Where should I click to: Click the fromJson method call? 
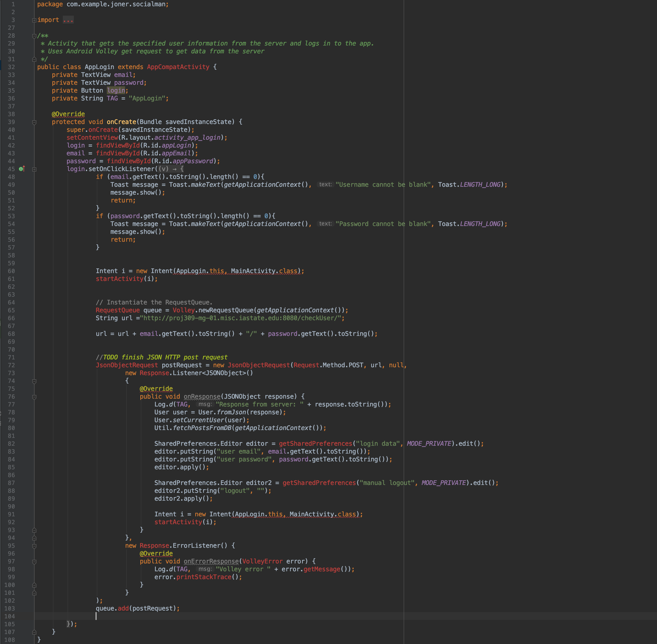(x=232, y=412)
